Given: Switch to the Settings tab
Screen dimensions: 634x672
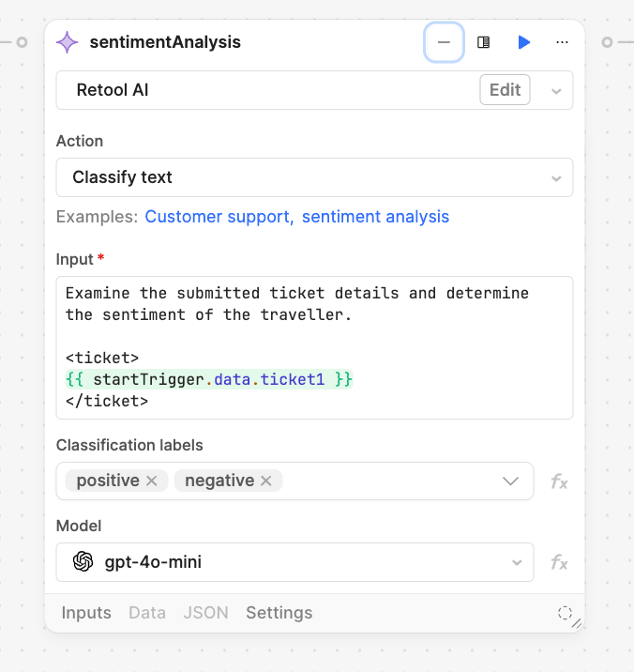Looking at the screenshot, I should coord(279,613).
